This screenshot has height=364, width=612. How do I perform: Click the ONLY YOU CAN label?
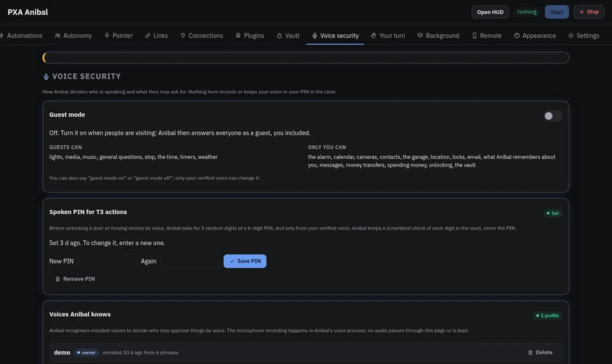coord(326,147)
